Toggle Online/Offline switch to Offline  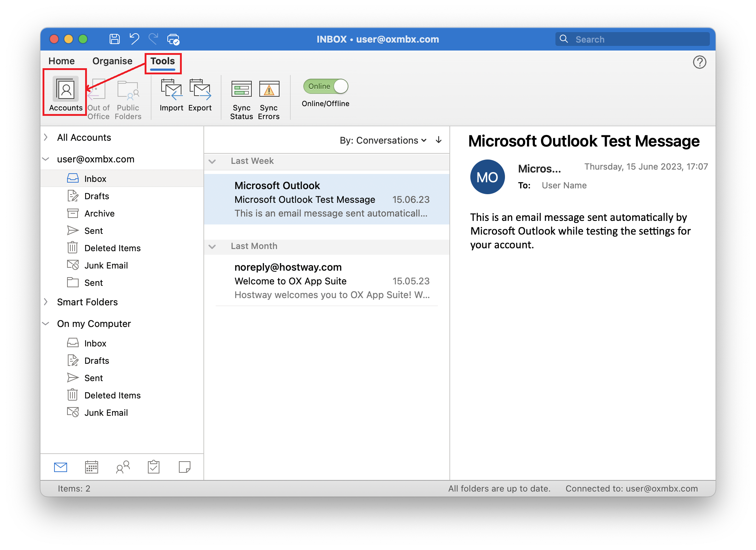pos(325,86)
